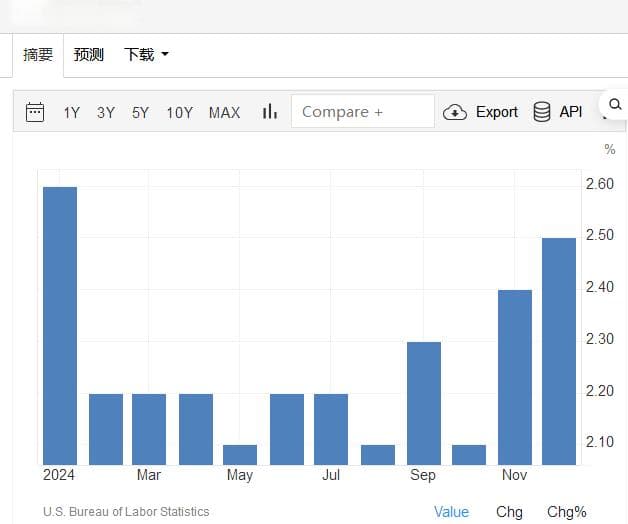Click the 2024 x-axis label
This screenshot has height=524, width=628.
point(58,475)
